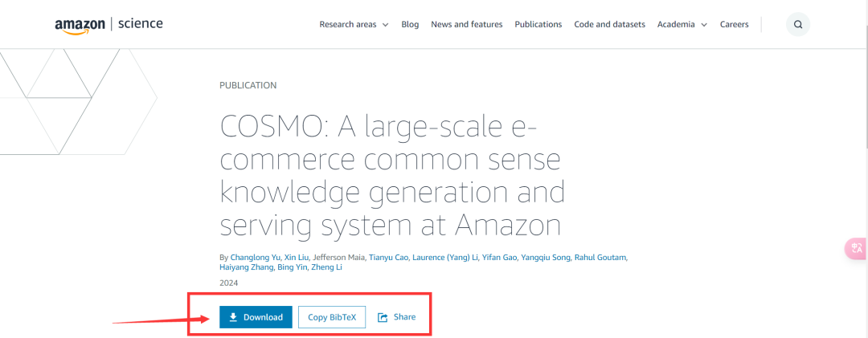868x338 pixels.
Task: Open the Careers page link
Action: pos(734,25)
